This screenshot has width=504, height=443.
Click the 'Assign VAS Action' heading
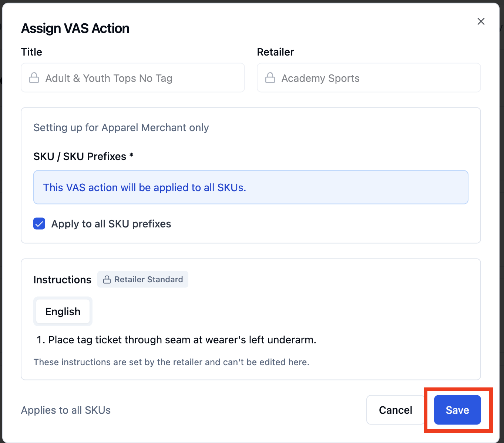pos(75,29)
